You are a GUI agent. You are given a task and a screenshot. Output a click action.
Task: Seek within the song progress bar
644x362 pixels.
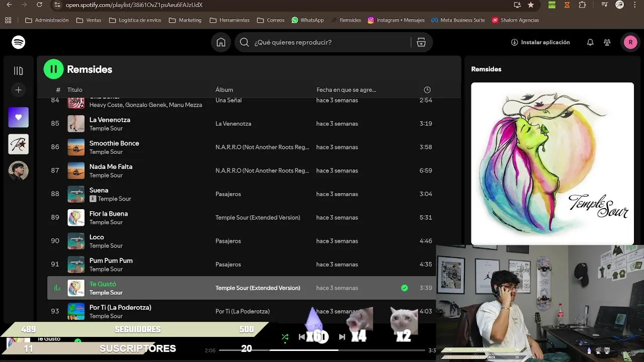coord(323,350)
